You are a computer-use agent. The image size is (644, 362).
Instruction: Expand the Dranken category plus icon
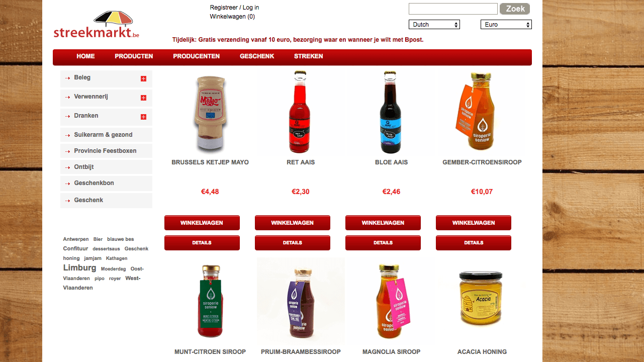pos(143,117)
